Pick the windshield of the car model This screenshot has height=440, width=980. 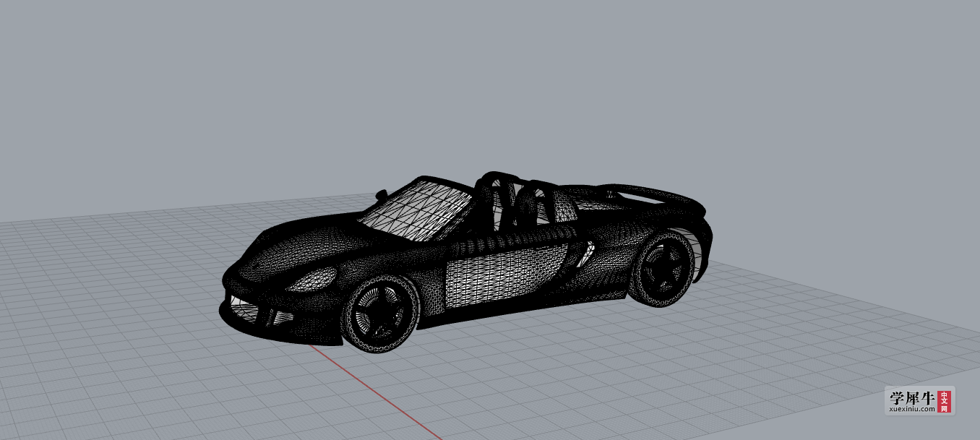point(418,209)
